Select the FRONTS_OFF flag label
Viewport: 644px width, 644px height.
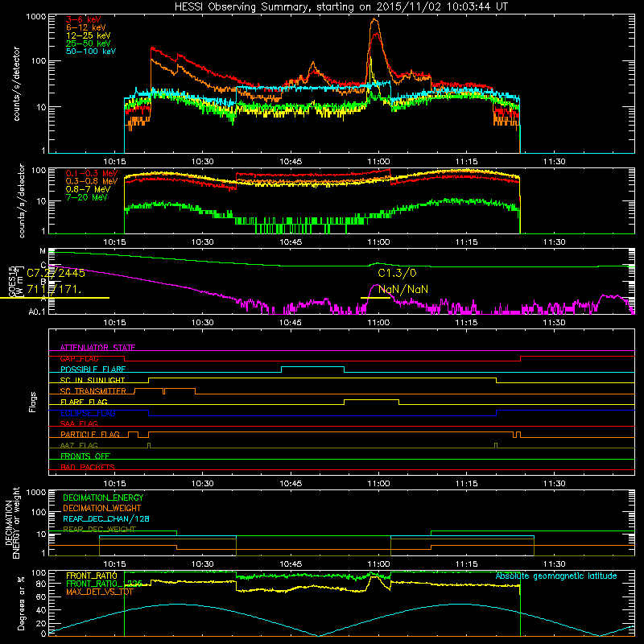pos(85,456)
